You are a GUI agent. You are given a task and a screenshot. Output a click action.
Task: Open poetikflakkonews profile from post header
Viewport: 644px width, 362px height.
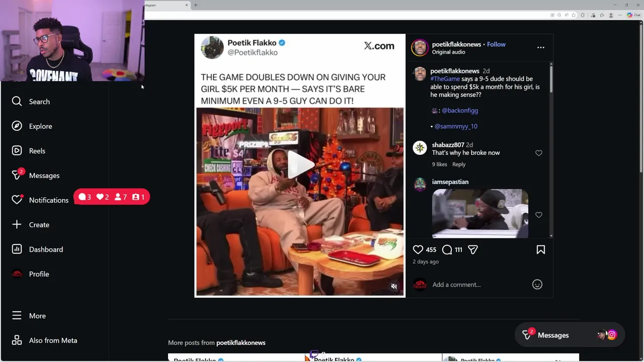coord(456,44)
